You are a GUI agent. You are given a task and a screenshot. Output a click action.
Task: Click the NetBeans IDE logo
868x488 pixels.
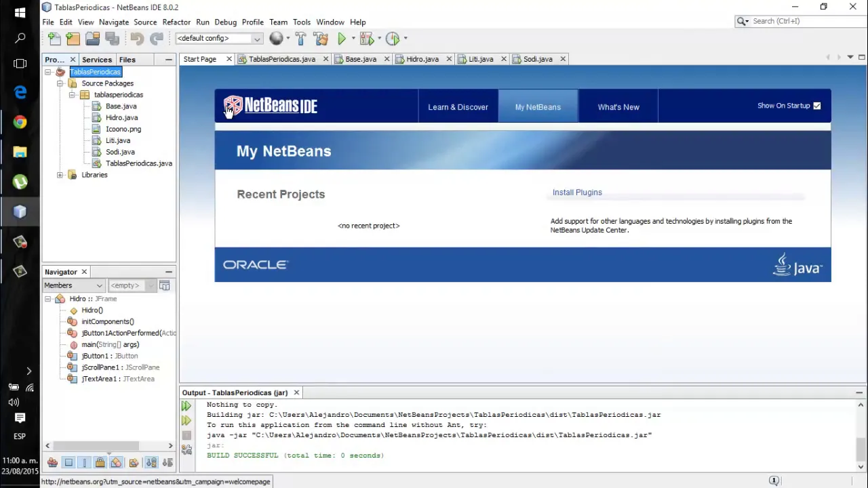point(271,106)
